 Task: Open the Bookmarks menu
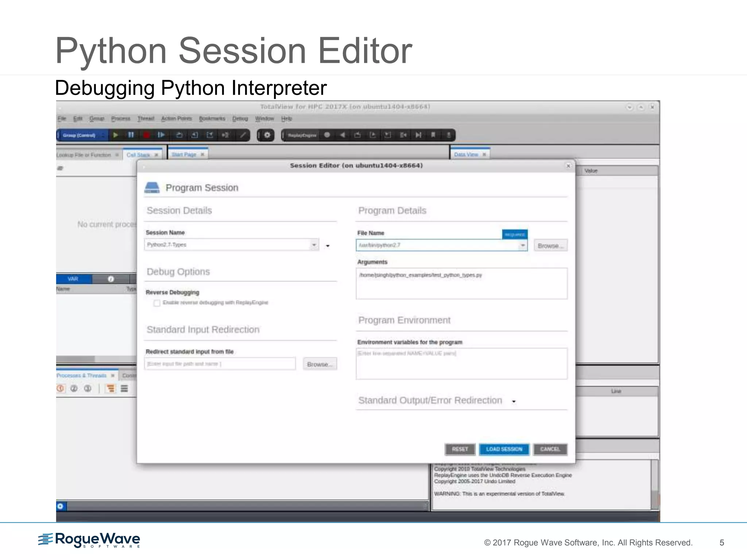[x=212, y=118]
